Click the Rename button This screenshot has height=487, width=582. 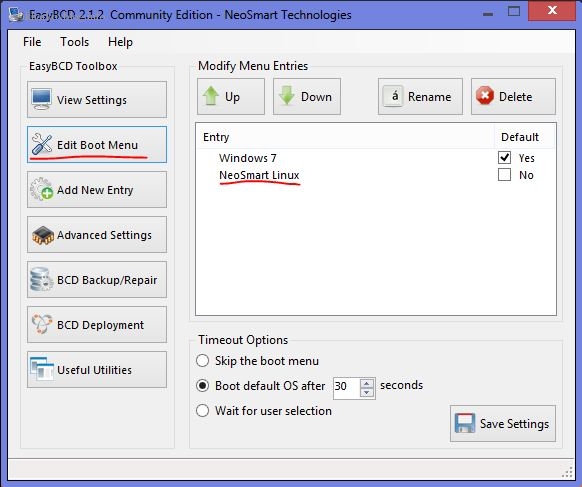point(420,96)
